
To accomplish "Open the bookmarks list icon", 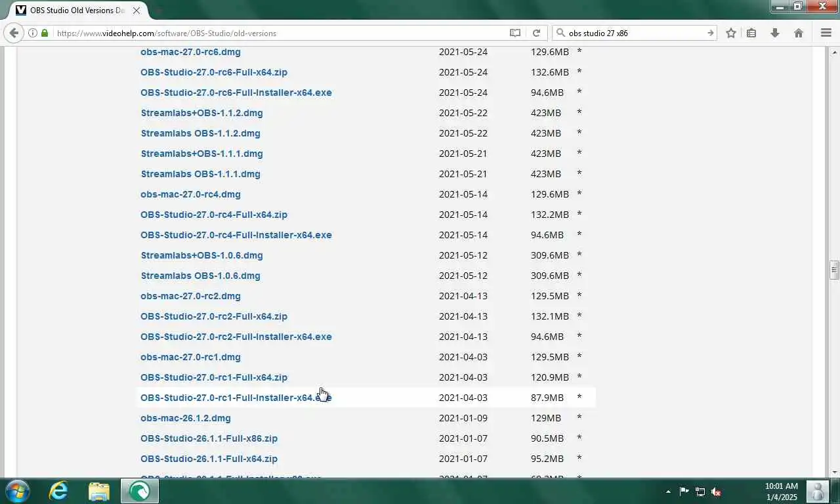I will pos(751,33).
